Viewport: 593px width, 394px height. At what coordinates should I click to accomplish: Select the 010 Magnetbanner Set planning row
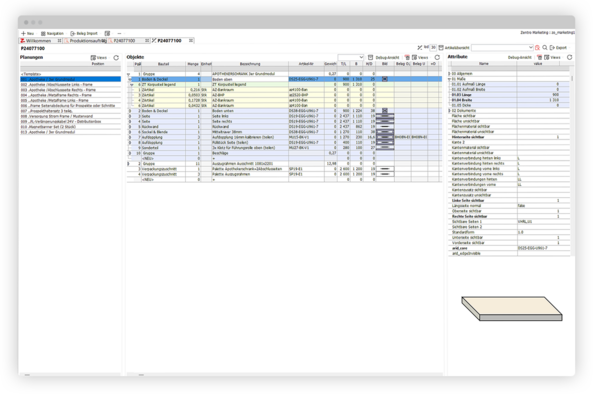pos(70,127)
